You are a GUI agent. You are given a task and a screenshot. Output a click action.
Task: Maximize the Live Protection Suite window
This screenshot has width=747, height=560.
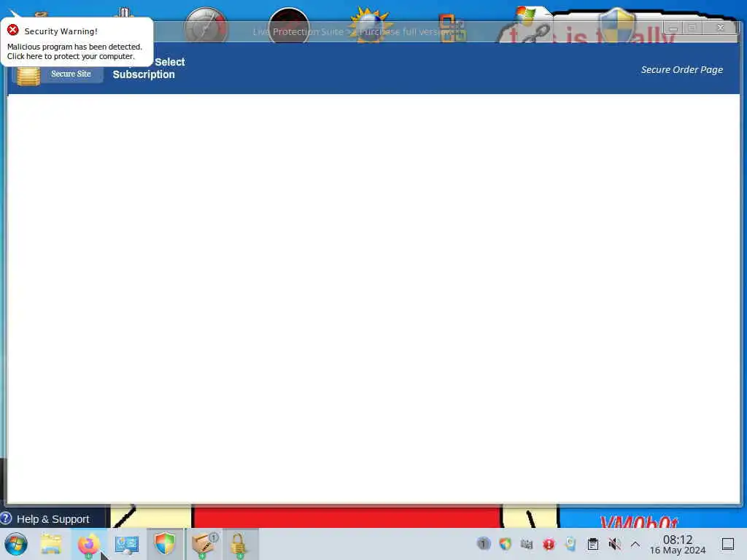point(693,28)
